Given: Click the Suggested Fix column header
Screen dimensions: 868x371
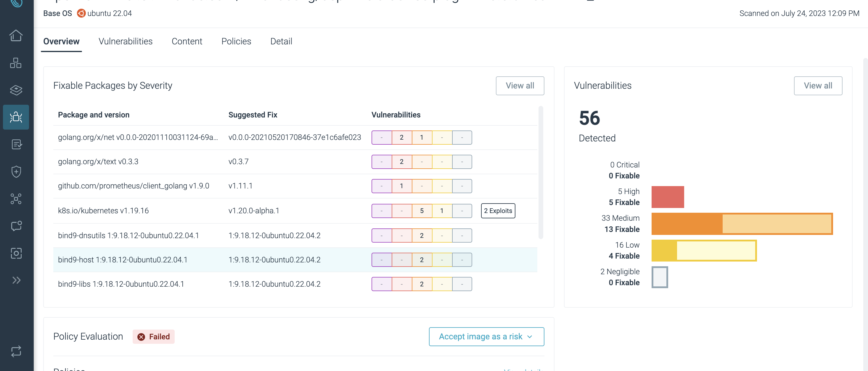Looking at the screenshot, I should 253,115.
